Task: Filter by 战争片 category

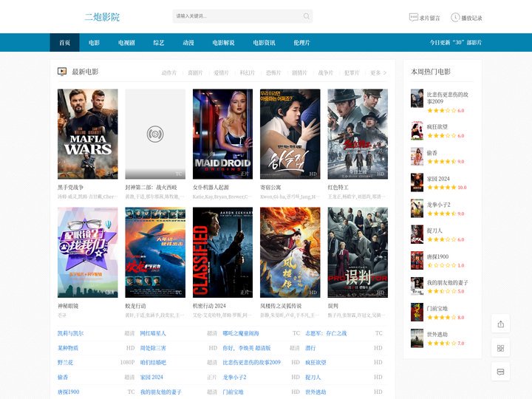Action: coord(326,72)
